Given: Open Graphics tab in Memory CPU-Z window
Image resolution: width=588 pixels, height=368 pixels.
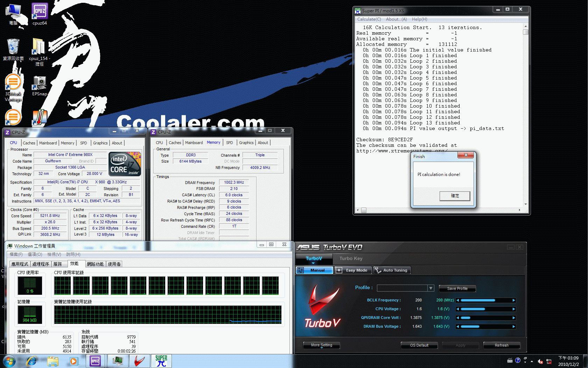Looking at the screenshot, I should click(x=246, y=143).
